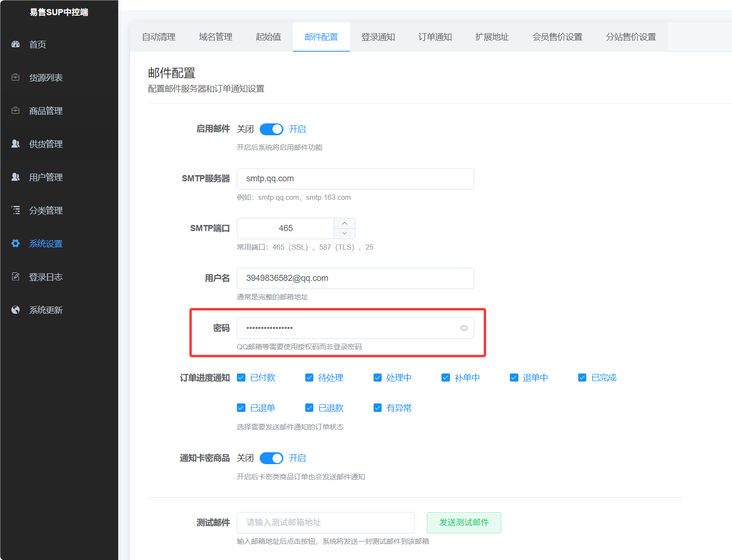This screenshot has height=560, width=732.
Task: Switch to the 域名管理 tab
Action: pyautogui.click(x=215, y=37)
